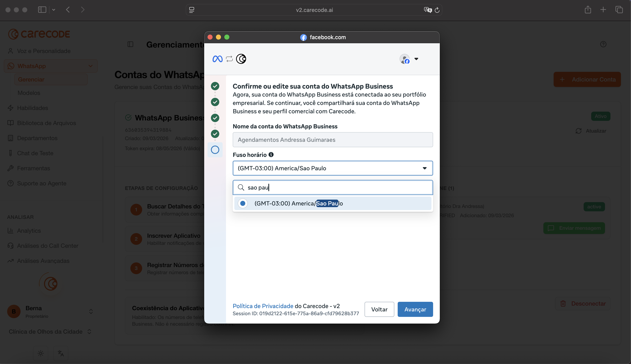631x364 pixels.
Task: Open Safari tab overview icon
Action: tap(619, 10)
